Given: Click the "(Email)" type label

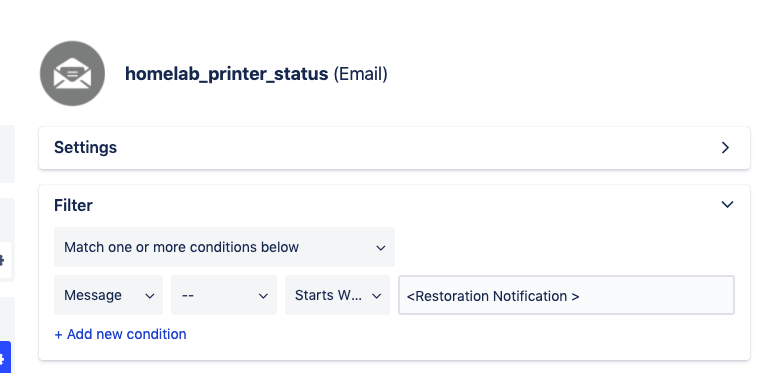Looking at the screenshot, I should (361, 74).
